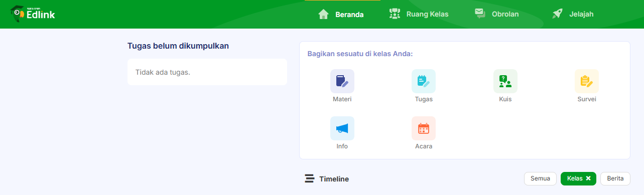Click the Tidak ada tugas card
The height and width of the screenshot is (195, 644).
coord(207,72)
